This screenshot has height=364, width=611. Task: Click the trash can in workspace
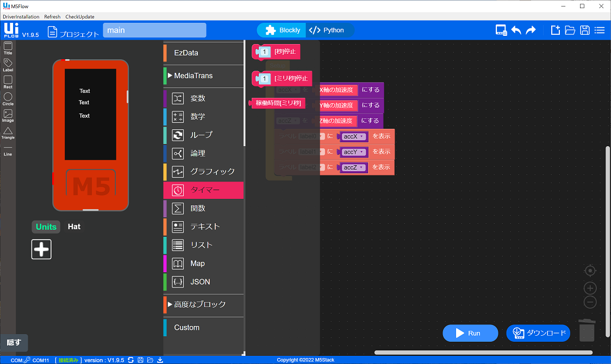point(587,330)
